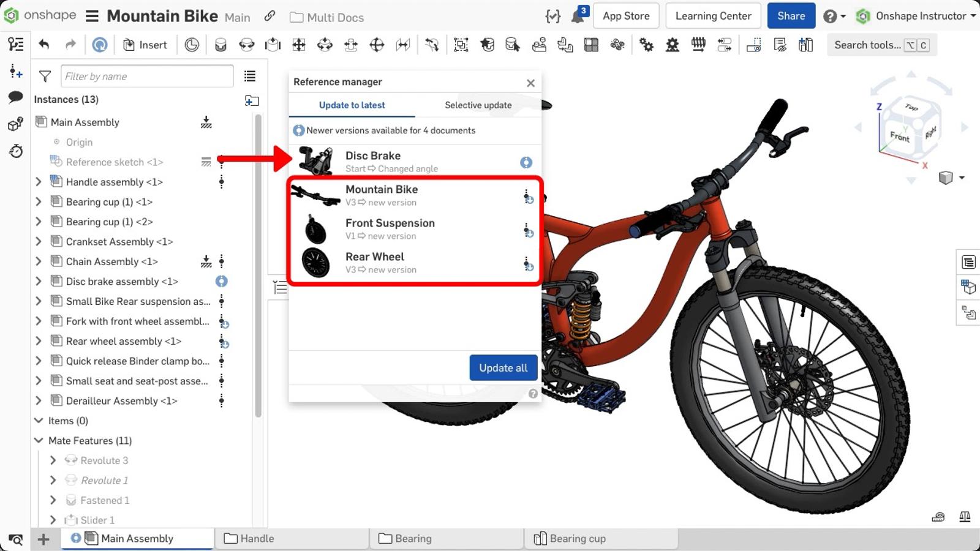
Task: Click the link icon beside the Mountain Bike title
Action: [269, 17]
